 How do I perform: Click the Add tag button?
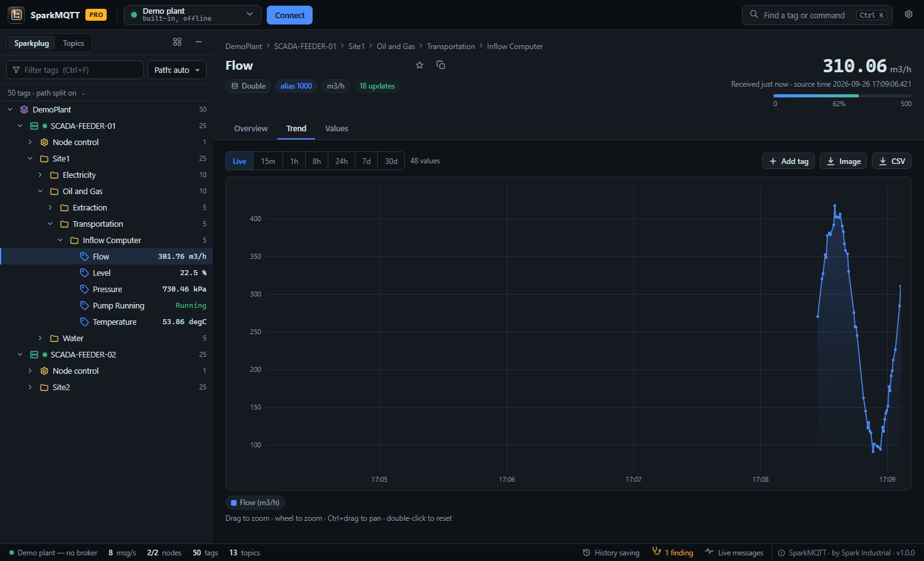pos(788,161)
